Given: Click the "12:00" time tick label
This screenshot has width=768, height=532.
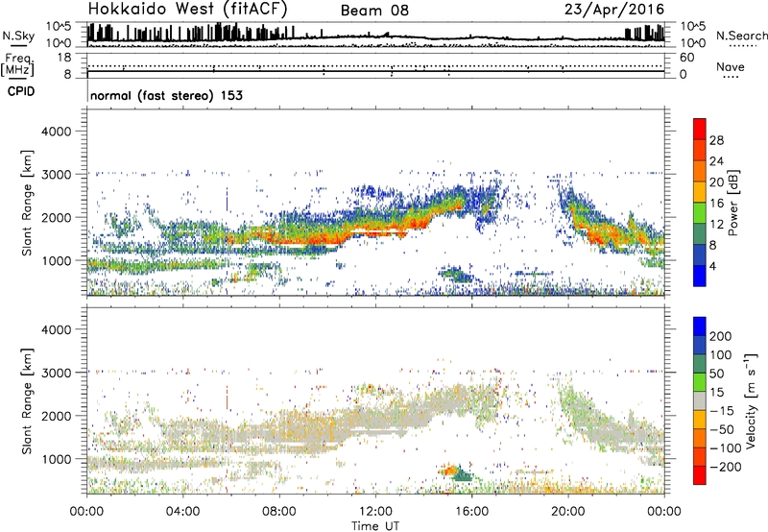Looking at the screenshot, I should tap(375, 512).
